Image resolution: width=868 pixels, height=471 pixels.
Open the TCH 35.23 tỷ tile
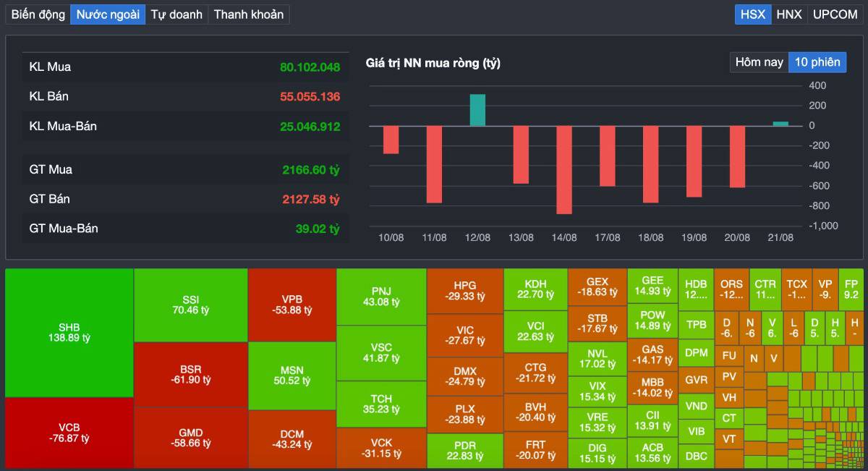tap(381, 404)
